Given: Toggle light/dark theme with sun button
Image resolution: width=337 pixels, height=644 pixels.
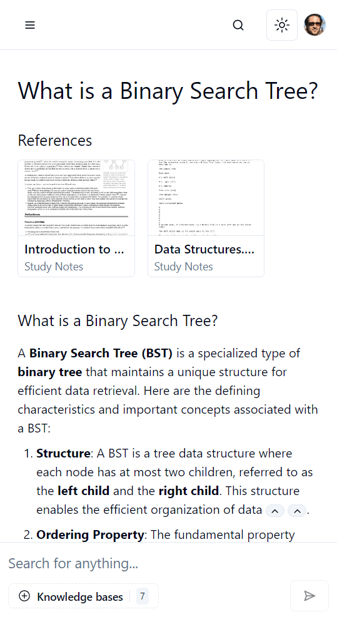Looking at the screenshot, I should point(282,25).
